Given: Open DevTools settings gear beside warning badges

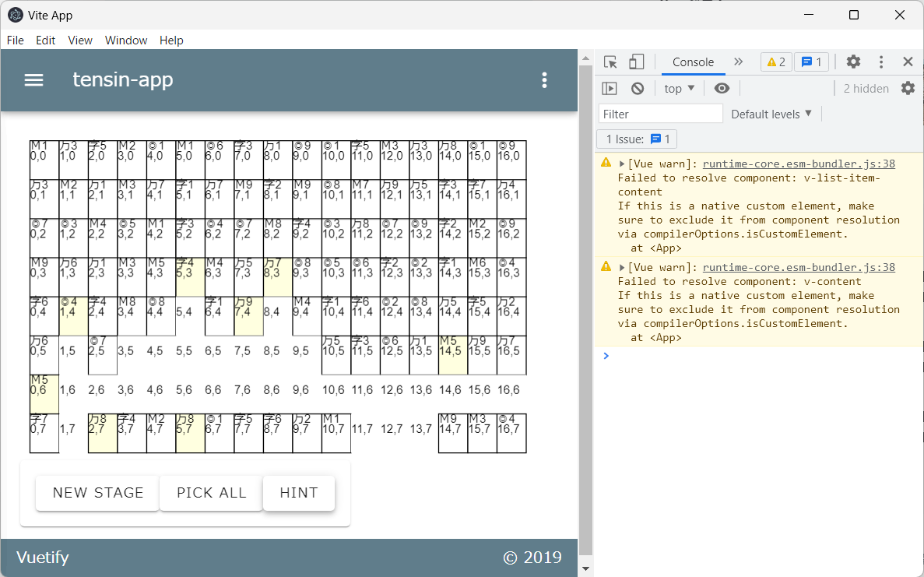Looking at the screenshot, I should pyautogui.click(x=853, y=62).
